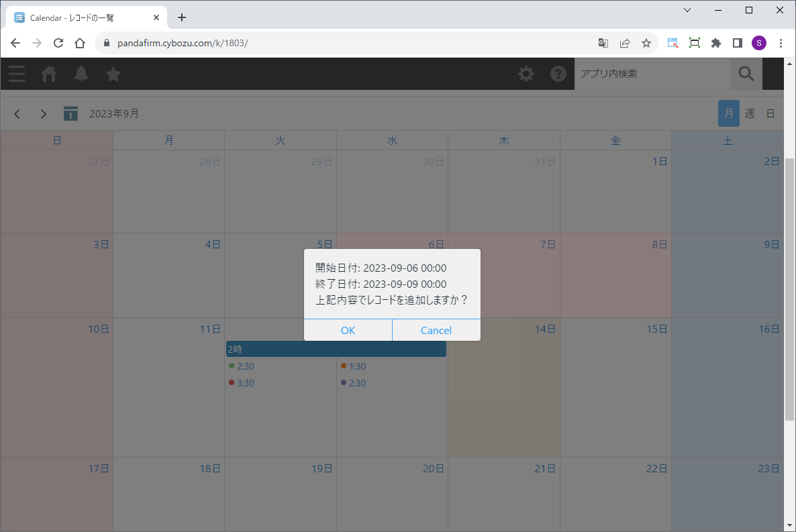This screenshot has width=796, height=532.
Task: Cancel the add record dialog
Action: click(436, 330)
